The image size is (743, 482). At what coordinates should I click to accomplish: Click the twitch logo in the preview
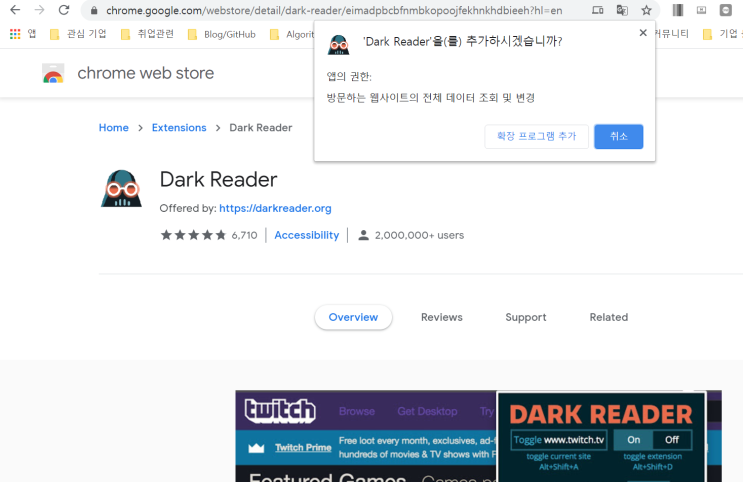[280, 410]
